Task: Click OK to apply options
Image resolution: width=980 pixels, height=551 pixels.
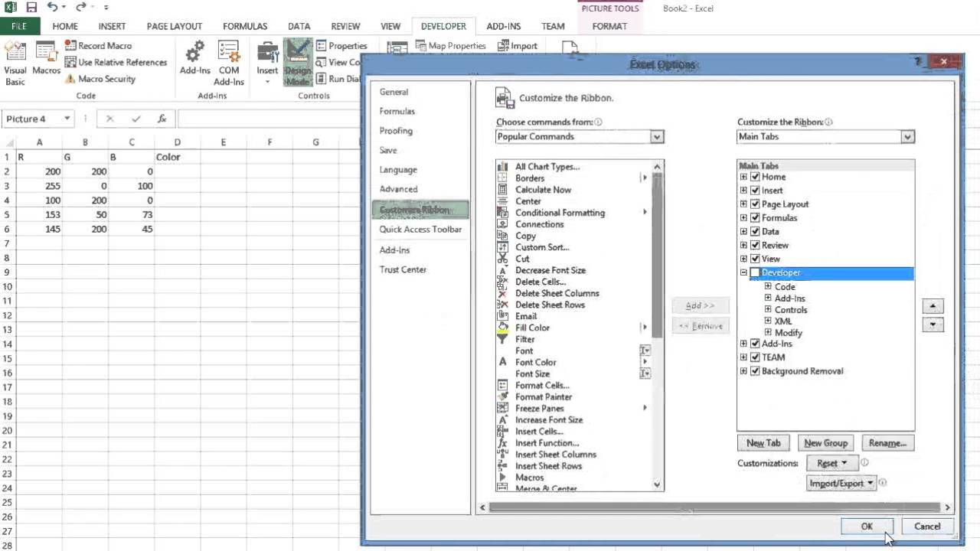Action: pyautogui.click(x=867, y=527)
